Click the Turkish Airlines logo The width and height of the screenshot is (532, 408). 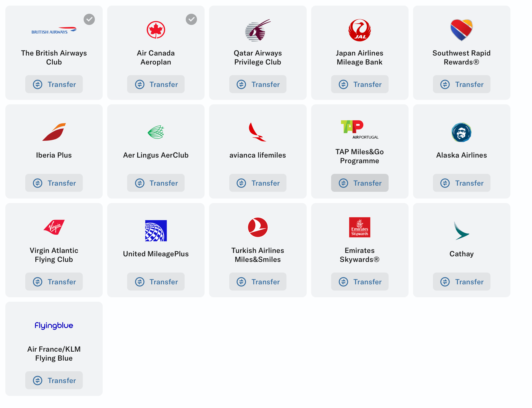coord(258,227)
